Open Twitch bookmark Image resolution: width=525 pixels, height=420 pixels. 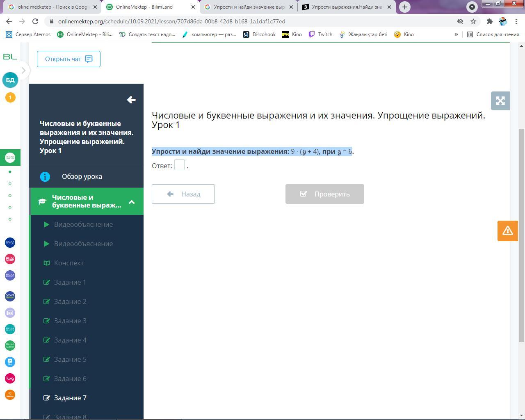pos(320,34)
